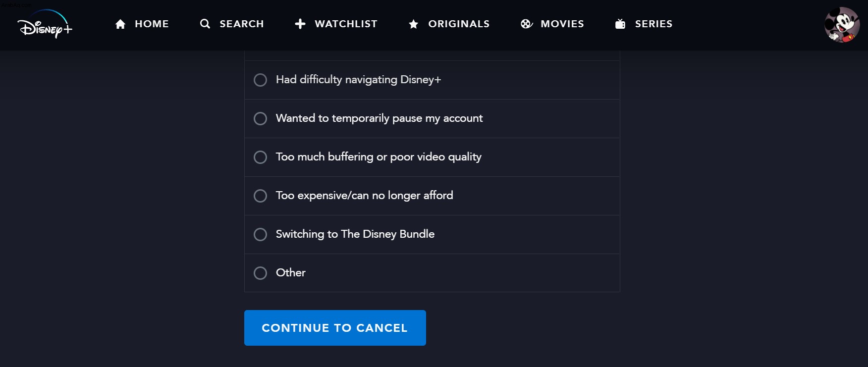868x367 pixels.
Task: Click the Home house icon
Action: point(120,24)
